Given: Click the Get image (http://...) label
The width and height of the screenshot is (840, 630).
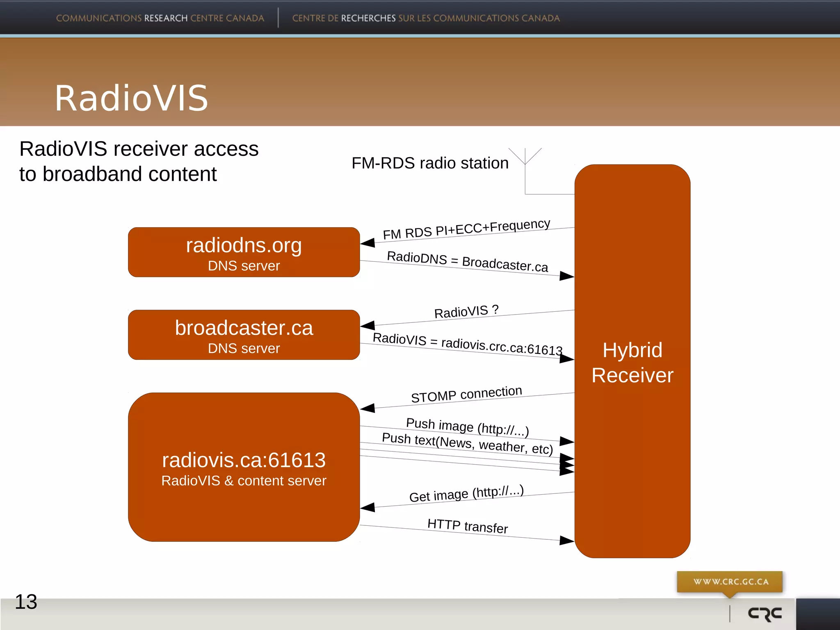Looking at the screenshot, I should (x=466, y=493).
